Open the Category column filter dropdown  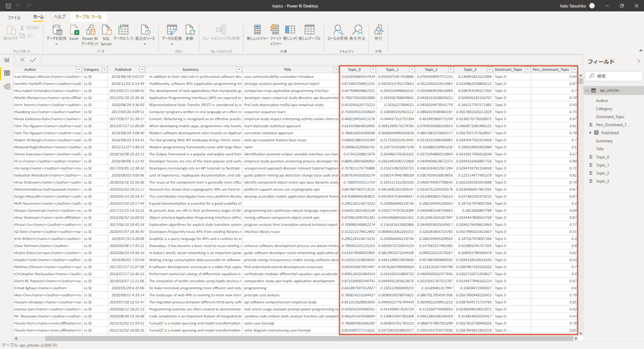tap(104, 70)
